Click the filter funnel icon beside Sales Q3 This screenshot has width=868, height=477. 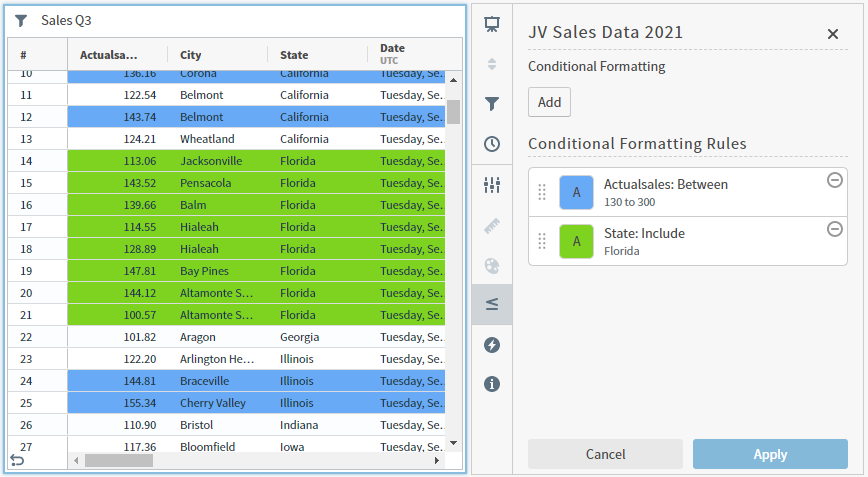[x=21, y=21]
